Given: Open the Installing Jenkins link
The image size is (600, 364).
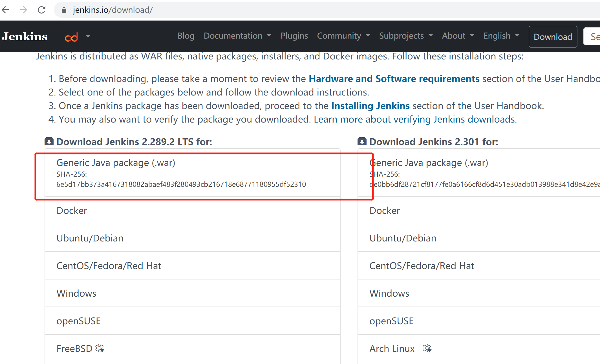Looking at the screenshot, I should 370,106.
